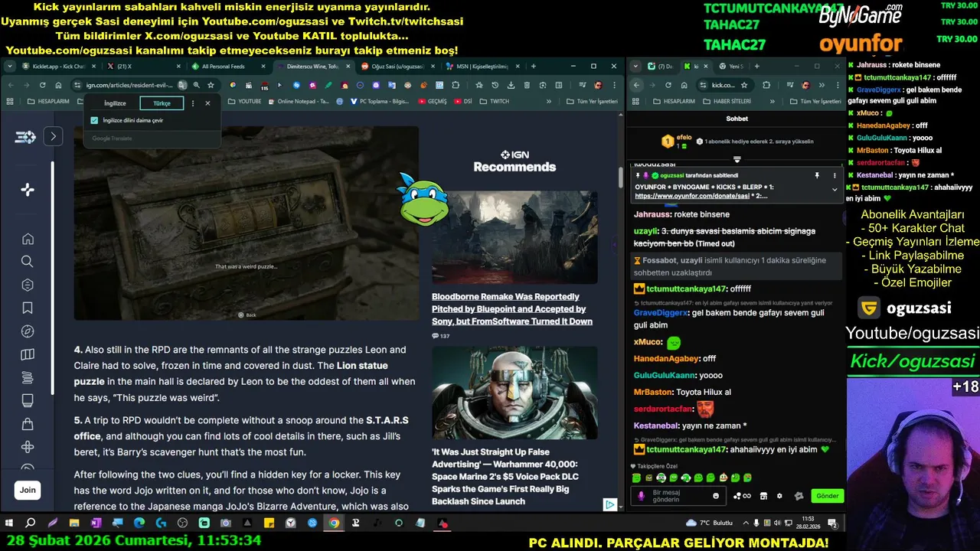Unpin message with pin icon
980x551 pixels.
tap(817, 175)
